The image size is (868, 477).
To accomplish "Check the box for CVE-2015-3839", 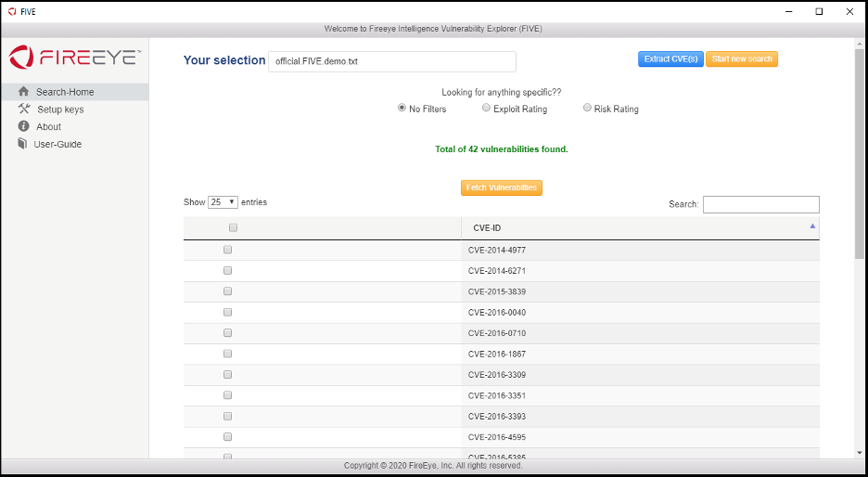I will click(x=227, y=291).
